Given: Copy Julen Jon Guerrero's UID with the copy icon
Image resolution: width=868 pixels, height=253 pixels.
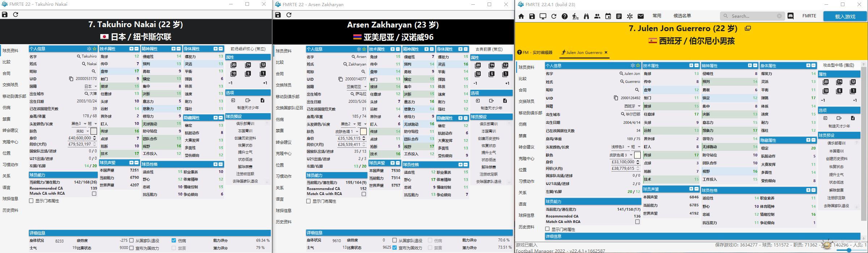Looking at the screenshot, I should pos(616,98).
